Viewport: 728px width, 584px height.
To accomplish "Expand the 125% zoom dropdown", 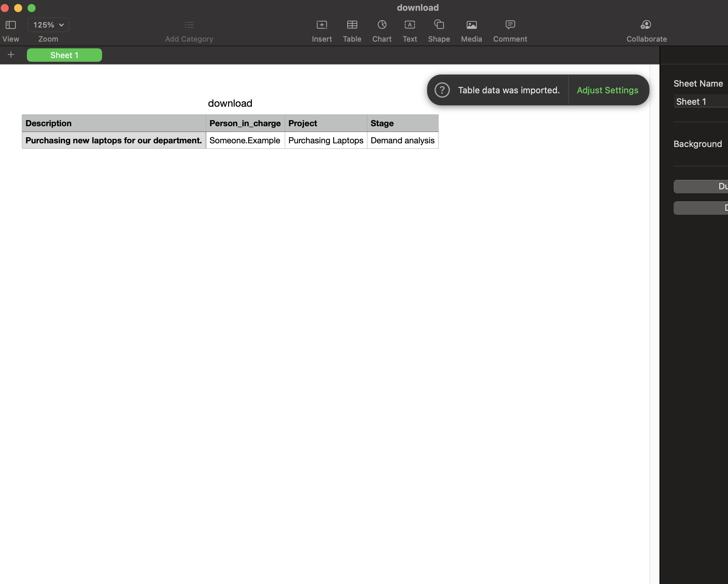I will 48,25.
